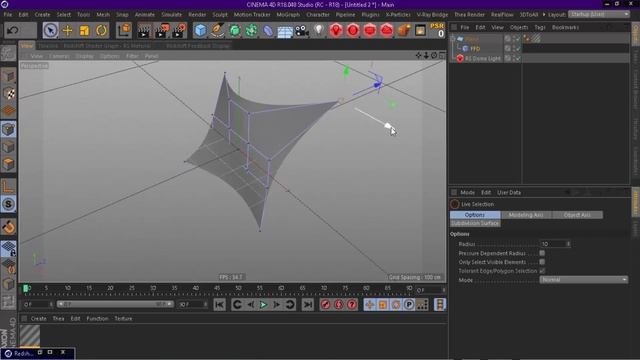Toggle Plane object enable checkmark
This screenshot has height=360, width=640.
(x=517, y=39)
